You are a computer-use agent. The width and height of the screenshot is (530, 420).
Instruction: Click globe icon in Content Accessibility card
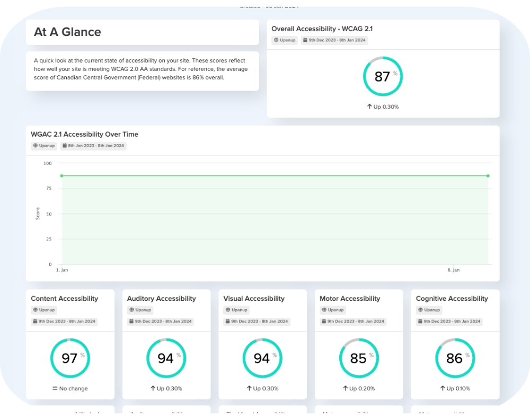35,310
